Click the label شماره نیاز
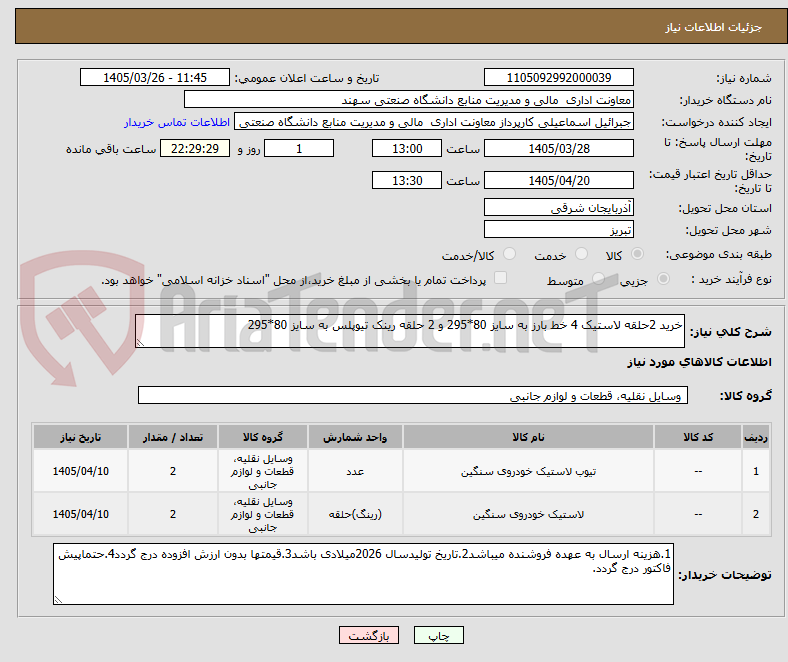Viewport: 788px width, 662px height. pos(744,78)
